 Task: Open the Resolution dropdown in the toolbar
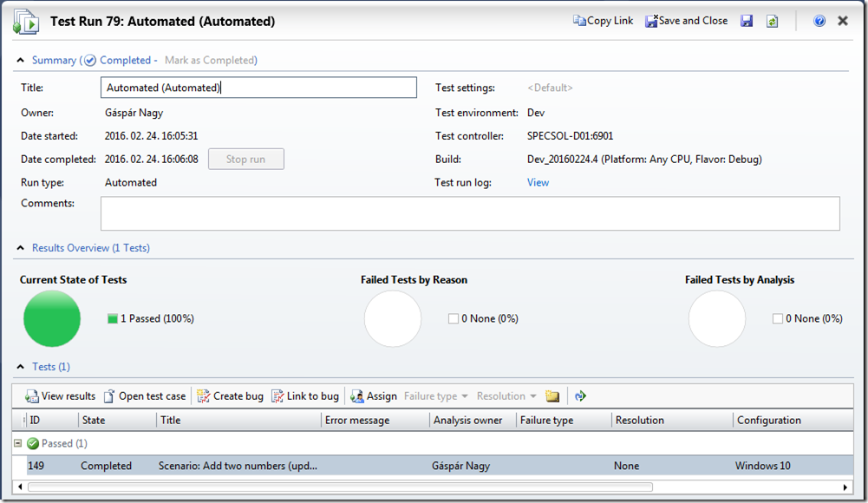pyautogui.click(x=506, y=396)
